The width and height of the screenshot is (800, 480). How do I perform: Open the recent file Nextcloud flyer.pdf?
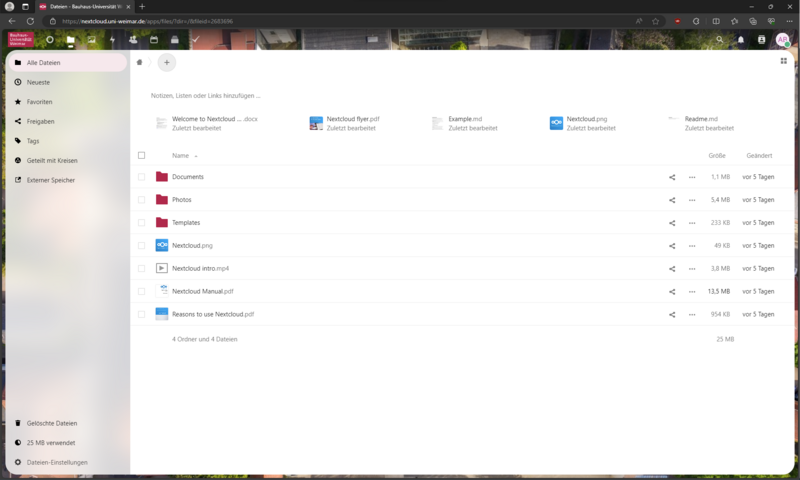coord(344,123)
